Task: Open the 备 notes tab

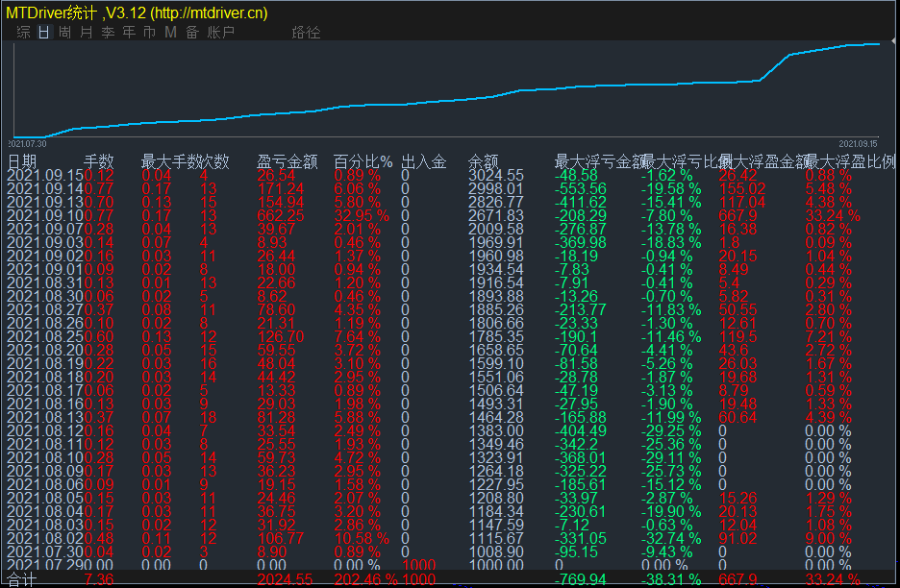Action: coord(192,32)
